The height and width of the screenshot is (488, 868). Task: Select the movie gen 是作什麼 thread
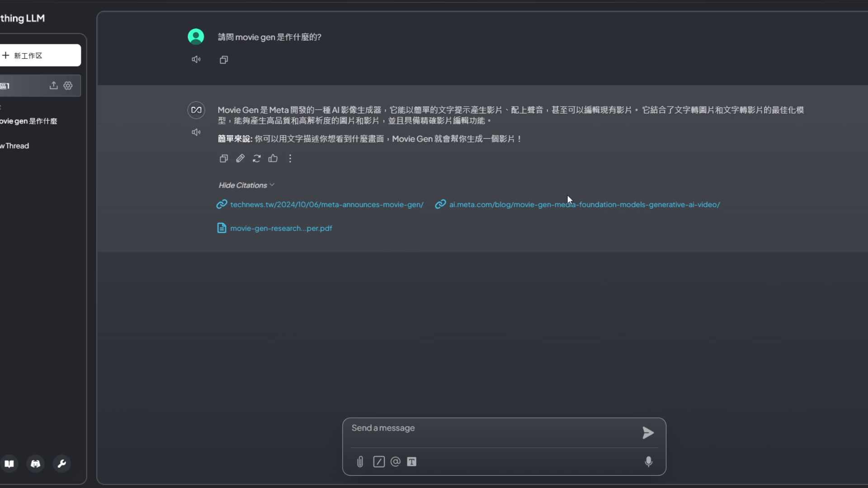click(28, 121)
